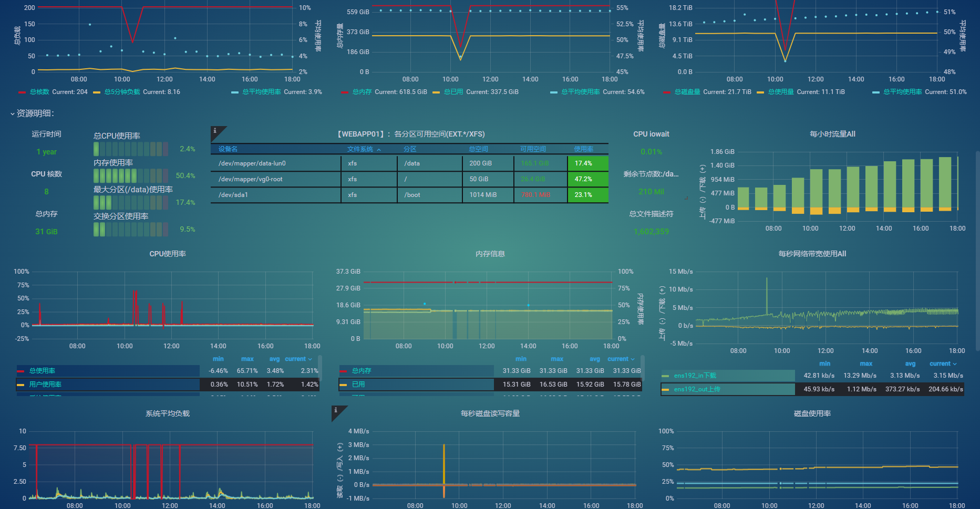Viewport: 980px width, 509px height.
Task: Sort 内存信息 legend by max column
Action: point(557,359)
